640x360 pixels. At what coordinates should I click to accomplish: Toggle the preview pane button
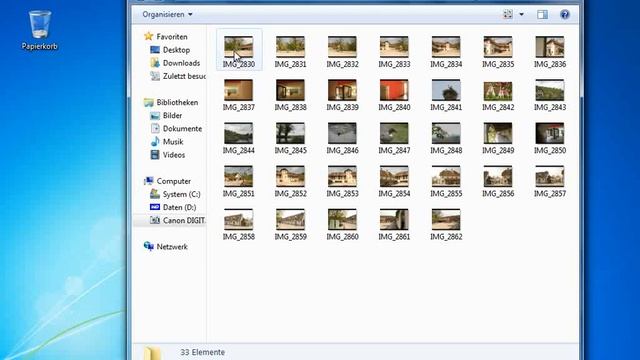pyautogui.click(x=542, y=14)
